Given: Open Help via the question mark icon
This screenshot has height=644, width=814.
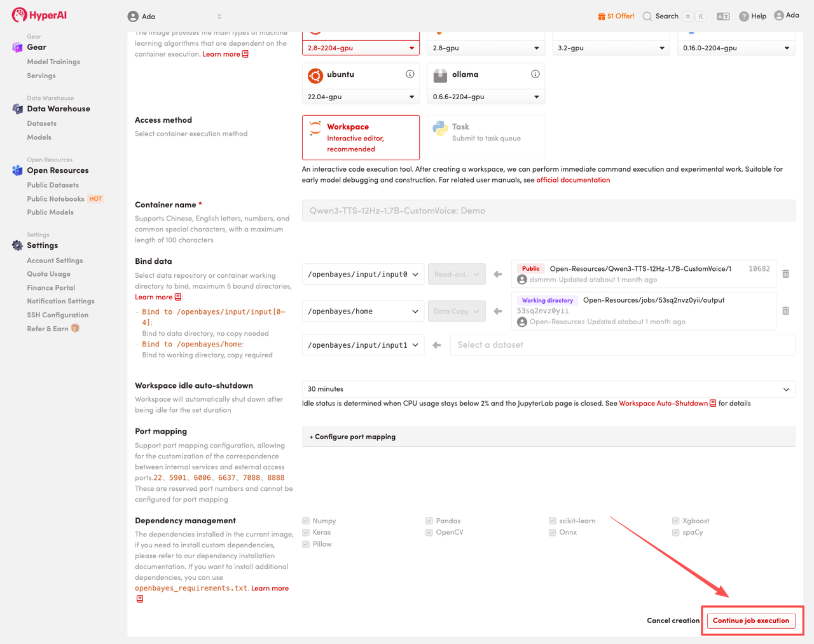Looking at the screenshot, I should click(x=743, y=17).
